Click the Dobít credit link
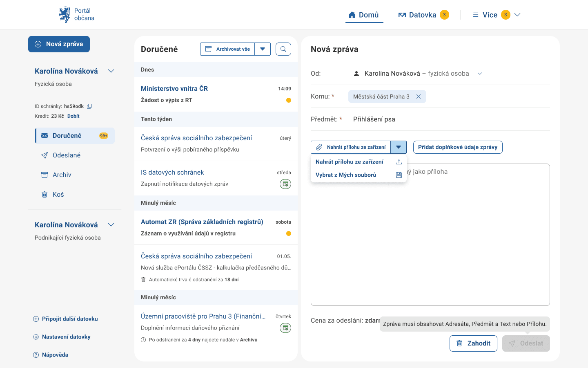588x368 pixels. [73, 116]
